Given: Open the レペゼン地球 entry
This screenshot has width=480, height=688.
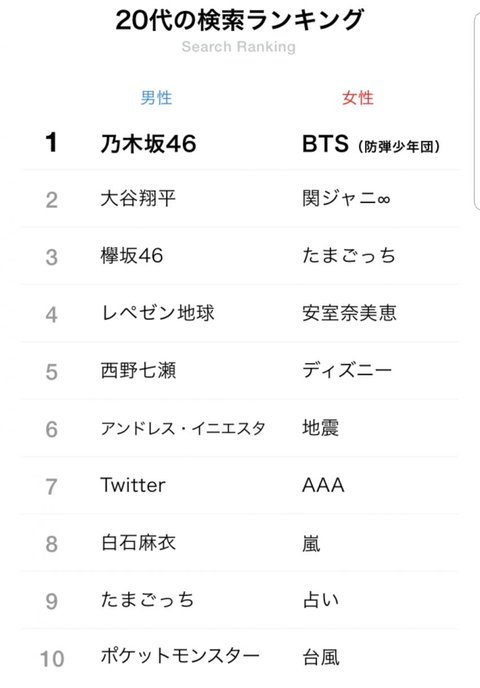Looking at the screenshot, I should click(x=158, y=313).
